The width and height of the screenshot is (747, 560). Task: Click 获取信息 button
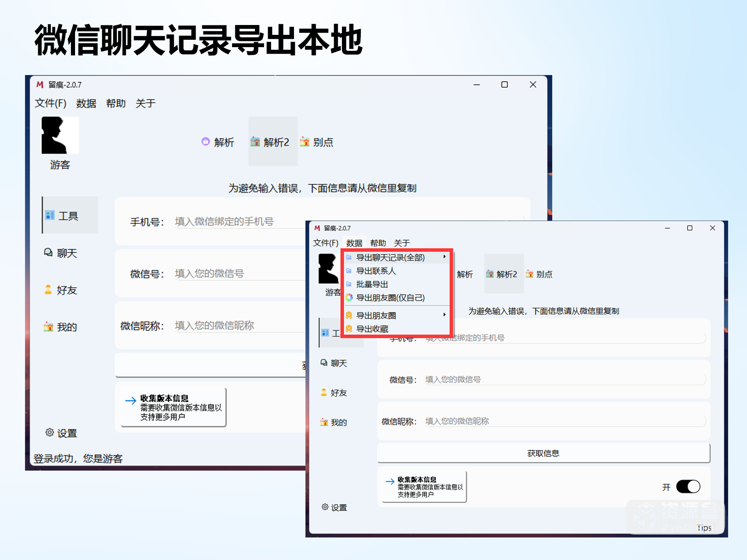pos(544,453)
